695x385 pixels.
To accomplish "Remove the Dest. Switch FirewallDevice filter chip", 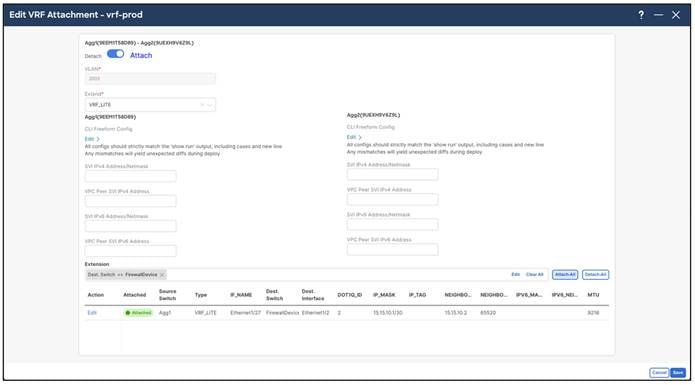I will pos(162,275).
